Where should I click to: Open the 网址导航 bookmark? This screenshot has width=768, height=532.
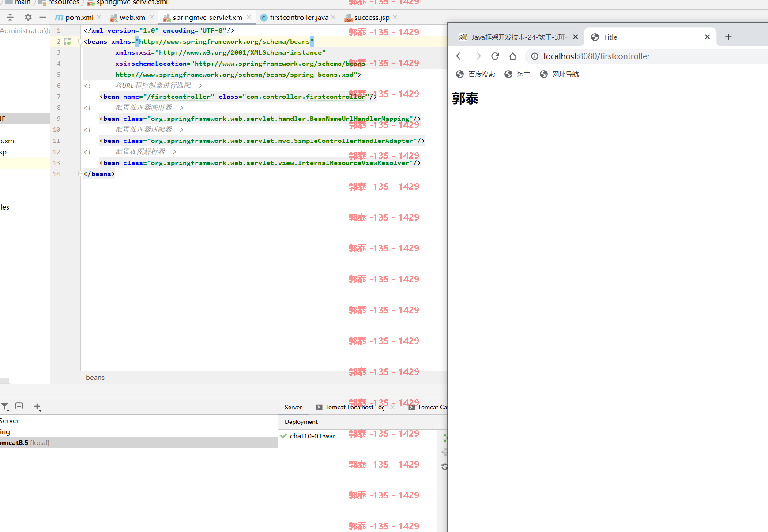tap(559, 74)
